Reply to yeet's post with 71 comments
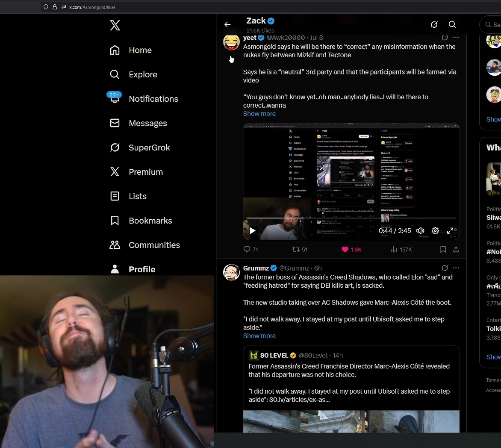 point(250,249)
